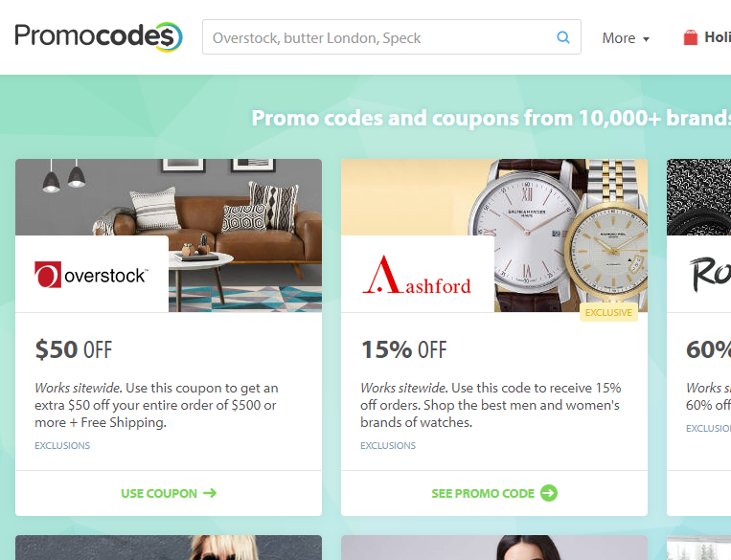This screenshot has width=731, height=560.
Task: Click the $50 OFF deal title
Action: click(73, 349)
